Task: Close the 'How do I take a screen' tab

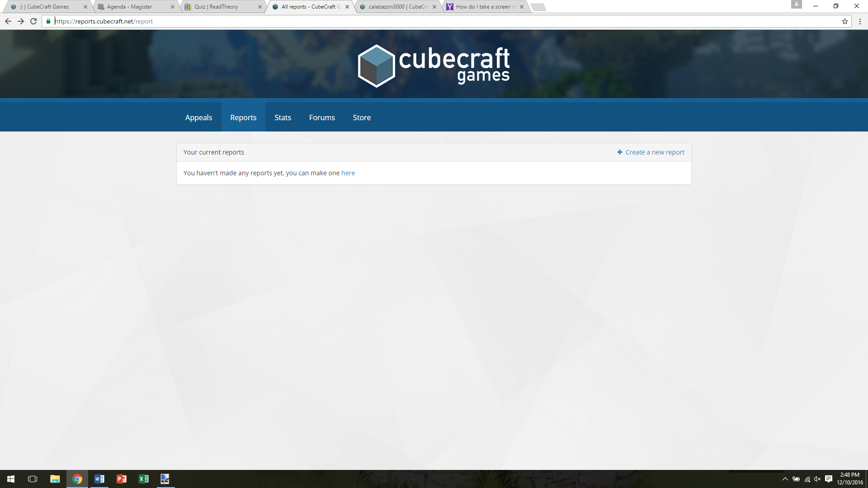Action: click(522, 7)
